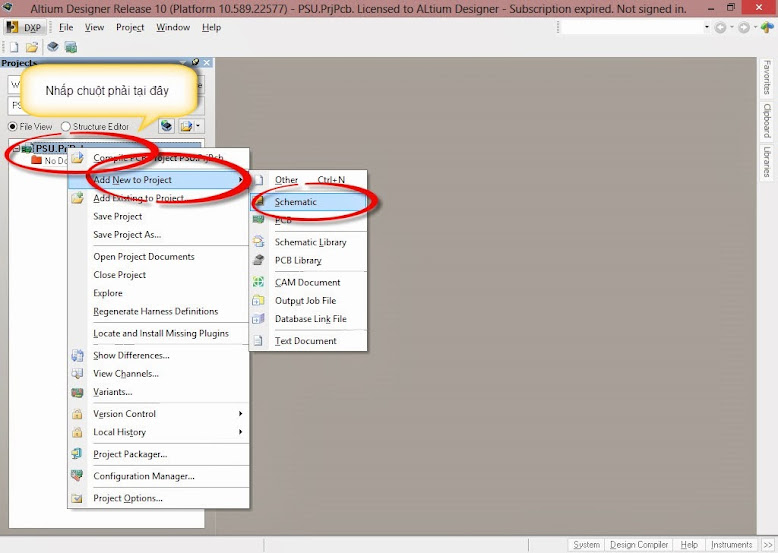Click the Variants icon
The height and width of the screenshot is (553, 778).
(x=77, y=392)
